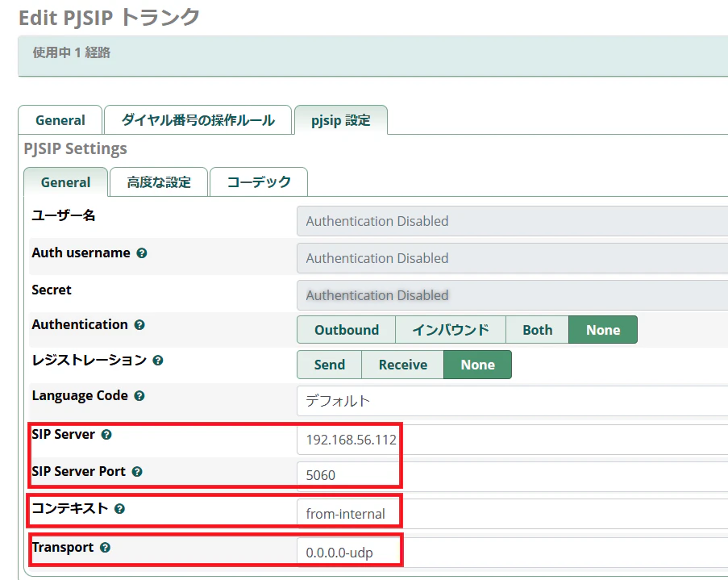Click the ユーザー名 label
The width and height of the screenshot is (728, 580).
point(63,215)
